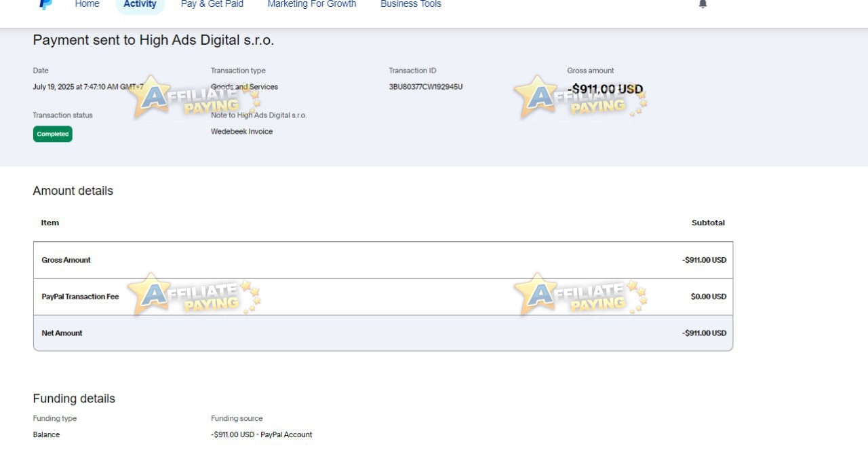Image resolution: width=868 pixels, height=467 pixels.
Task: Click the Amount details heading
Action: coord(73,191)
